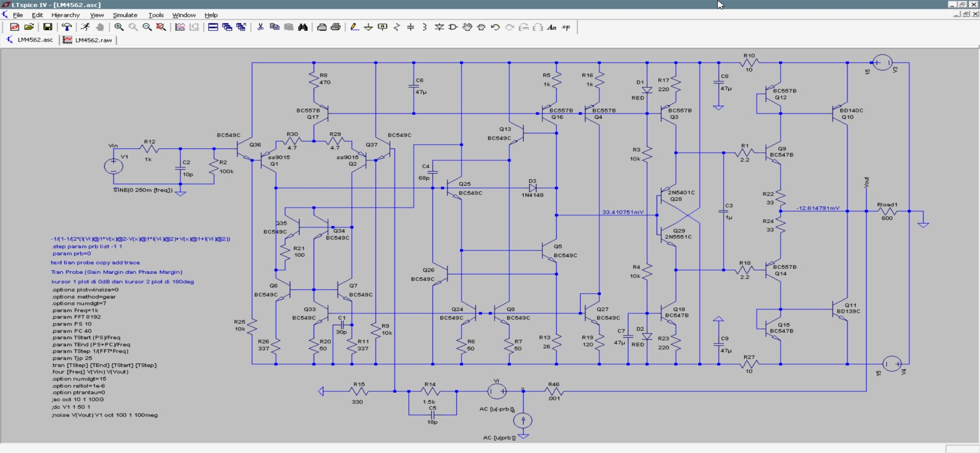Screen dimensions: 980x453
Task: Select the Place Inductor tool
Action: click(425, 27)
